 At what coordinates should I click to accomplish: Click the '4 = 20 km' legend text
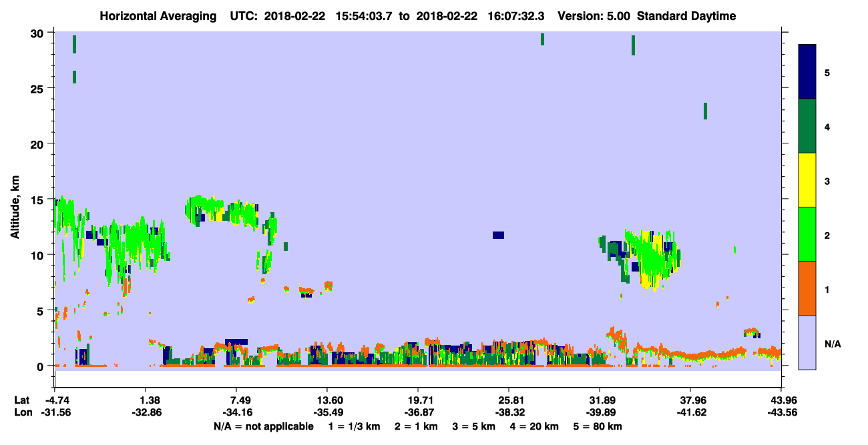click(536, 426)
